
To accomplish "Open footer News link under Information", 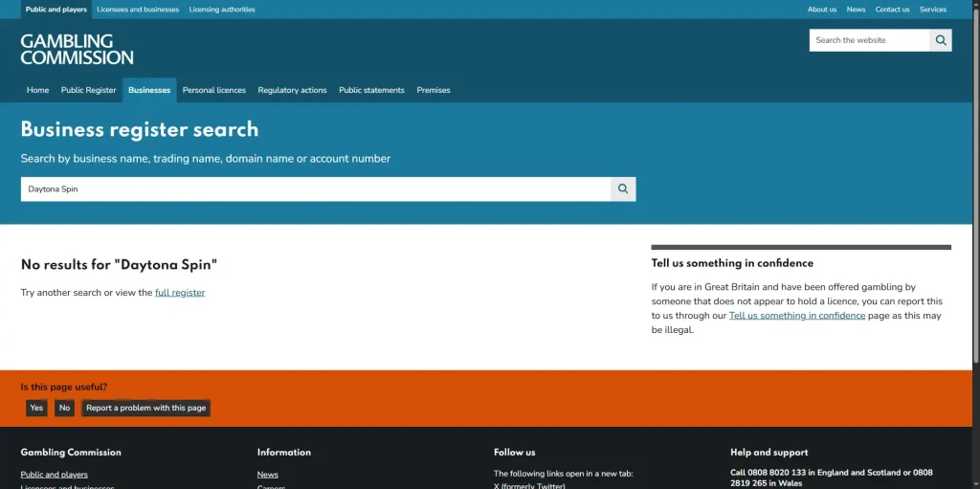I will tap(268, 475).
